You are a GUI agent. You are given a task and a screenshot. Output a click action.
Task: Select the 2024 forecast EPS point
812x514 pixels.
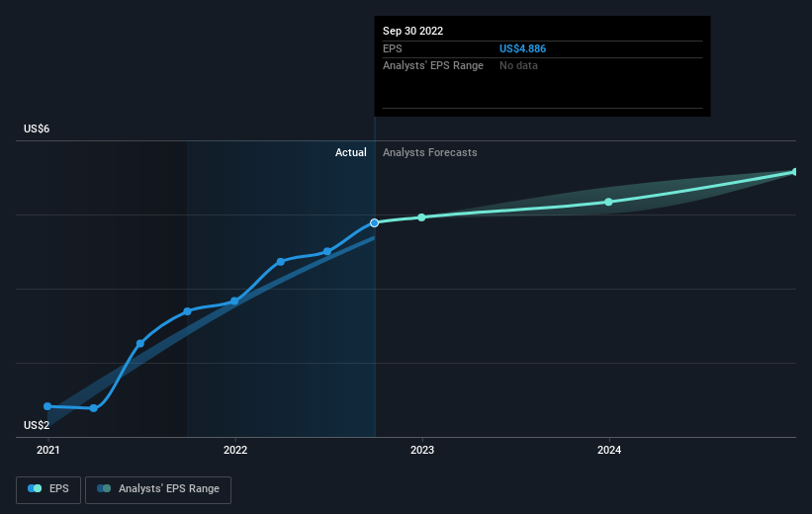coord(609,202)
